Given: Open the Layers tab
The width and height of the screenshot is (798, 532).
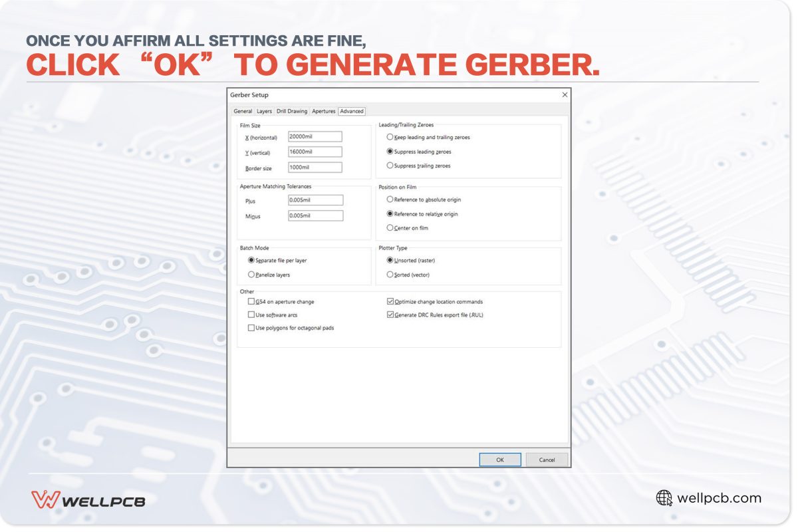Looking at the screenshot, I should click(264, 111).
